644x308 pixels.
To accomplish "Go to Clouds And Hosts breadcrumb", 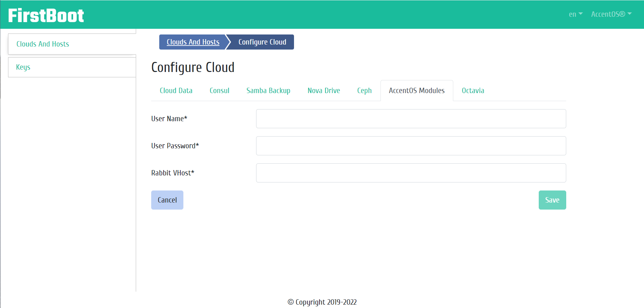I will (x=193, y=42).
